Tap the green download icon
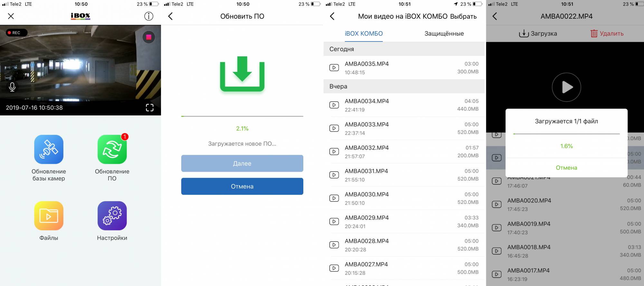The height and width of the screenshot is (286, 644). tap(242, 74)
